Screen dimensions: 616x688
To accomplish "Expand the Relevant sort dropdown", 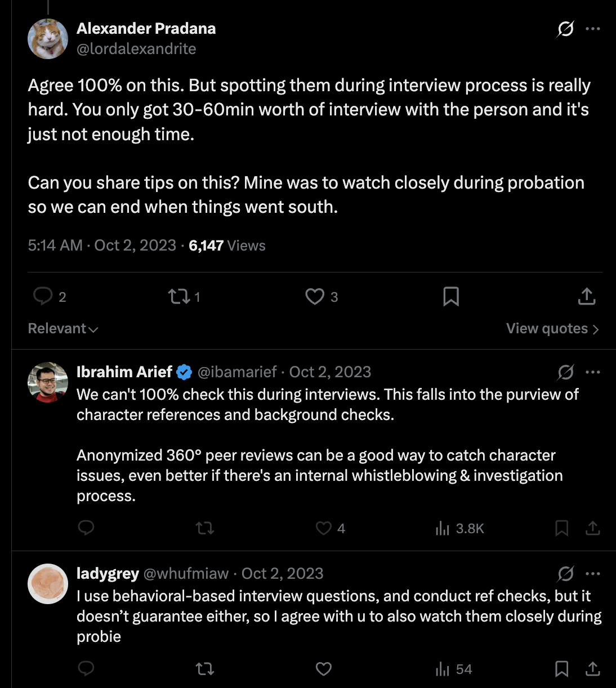I will 63,329.
